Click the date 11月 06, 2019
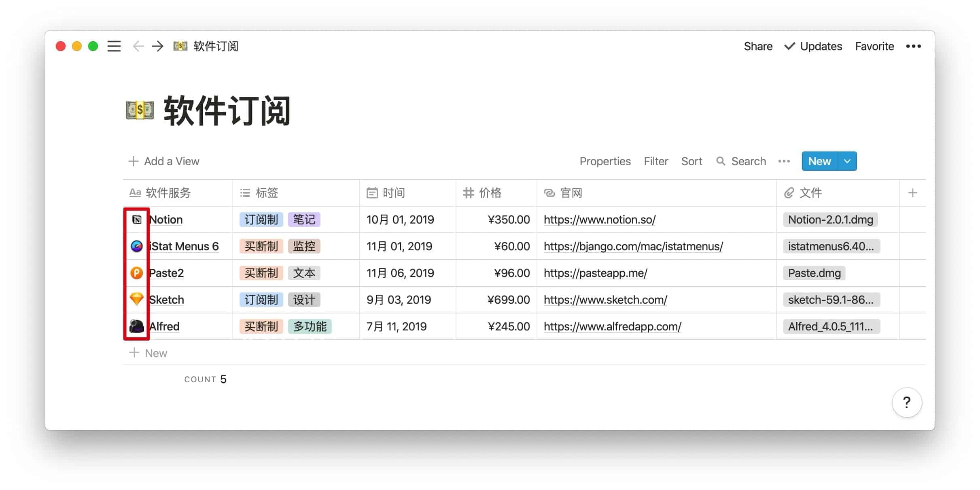Image resolution: width=980 pixels, height=490 pixels. click(x=400, y=273)
